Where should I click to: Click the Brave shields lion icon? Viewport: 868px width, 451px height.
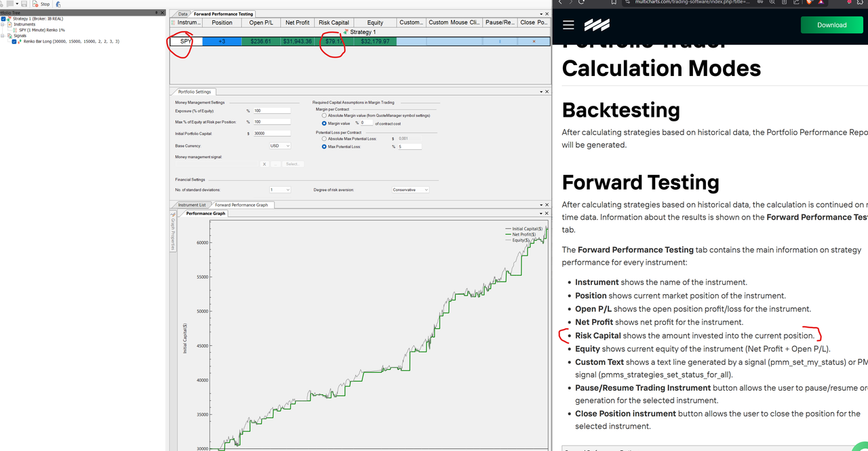(810, 3)
